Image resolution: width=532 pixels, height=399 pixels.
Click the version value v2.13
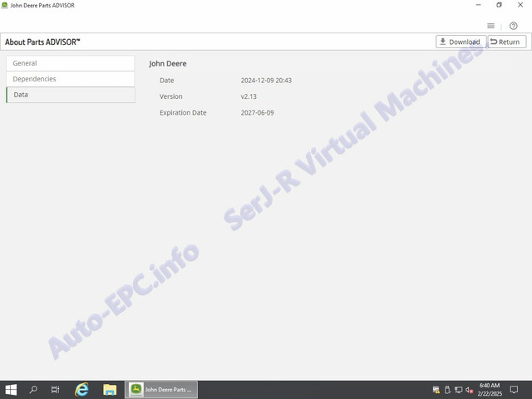click(x=249, y=96)
